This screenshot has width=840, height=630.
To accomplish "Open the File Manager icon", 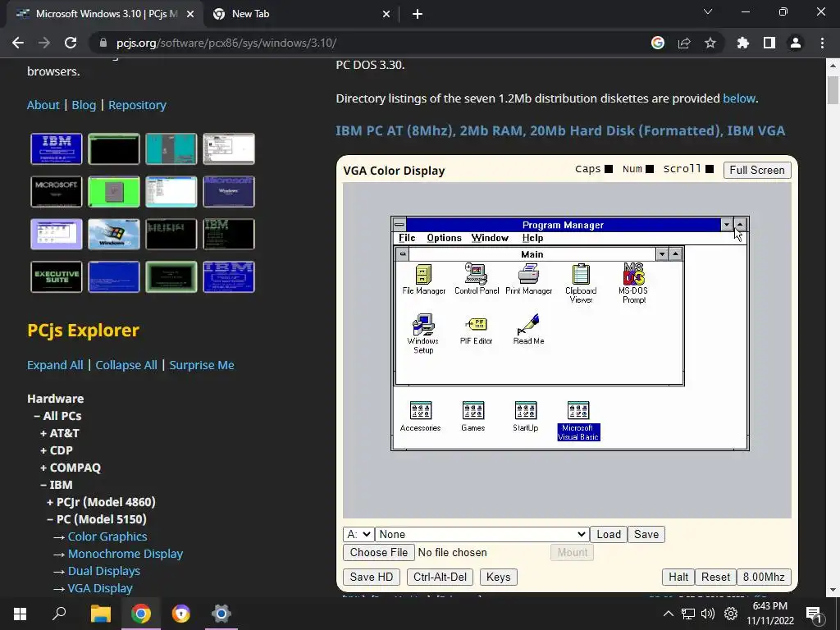I will (x=423, y=279).
